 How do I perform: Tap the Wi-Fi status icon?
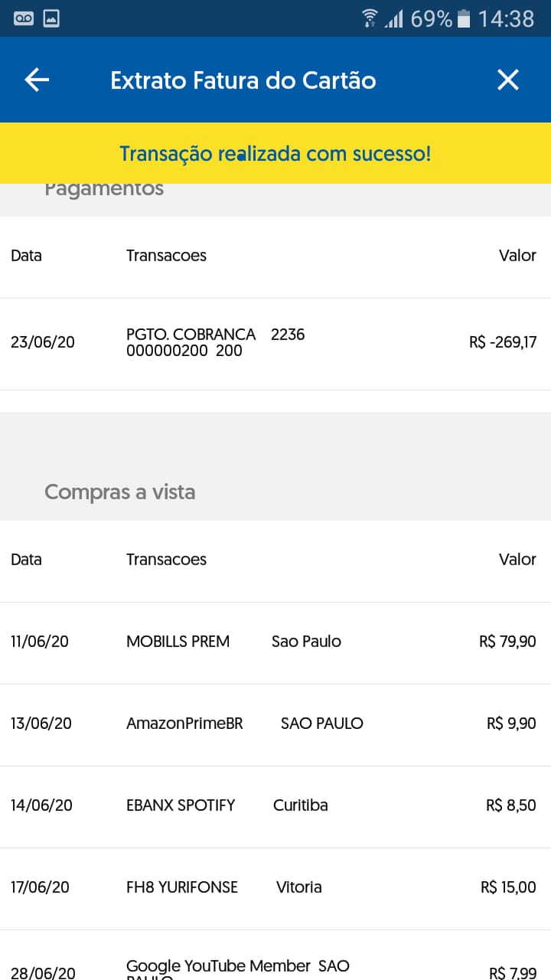[370, 18]
